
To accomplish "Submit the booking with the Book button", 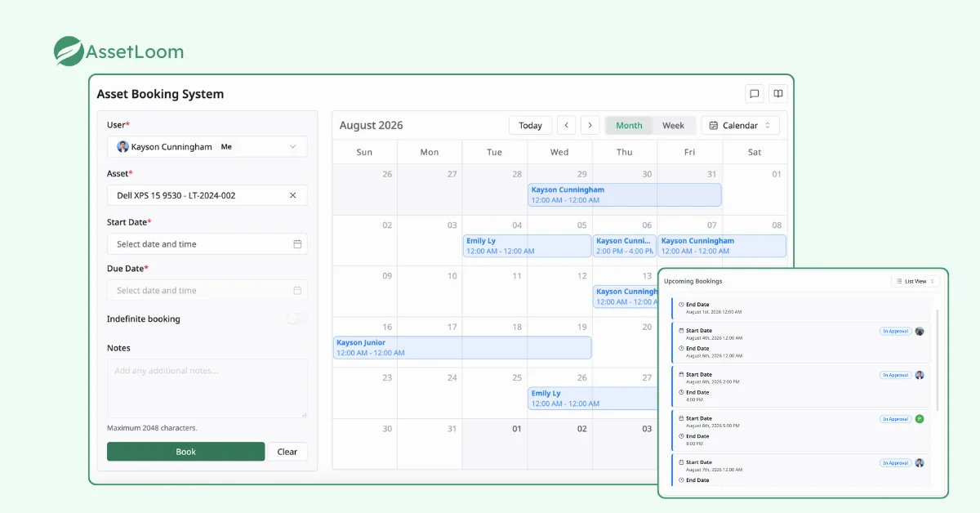I will click(186, 452).
